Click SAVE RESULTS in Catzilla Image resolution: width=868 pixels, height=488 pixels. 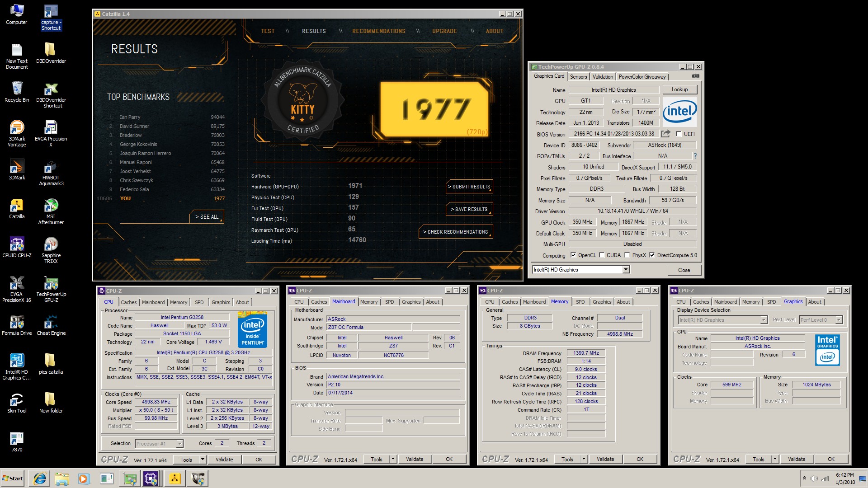click(x=469, y=209)
